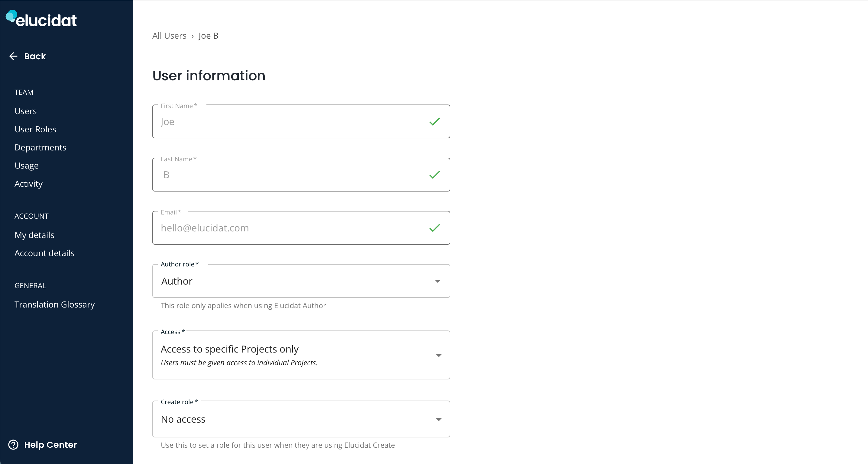Click the 'User information' heading
This screenshot has width=868, height=464.
[209, 76]
